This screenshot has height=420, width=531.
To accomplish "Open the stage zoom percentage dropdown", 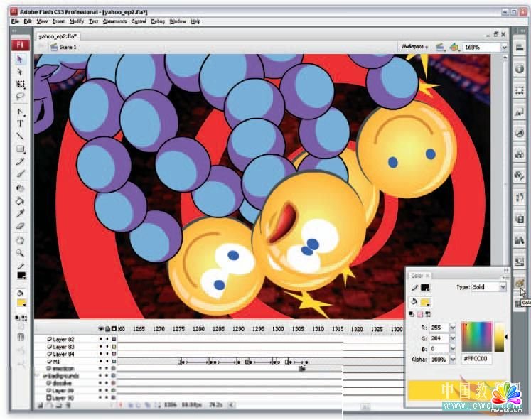I will coord(504,47).
